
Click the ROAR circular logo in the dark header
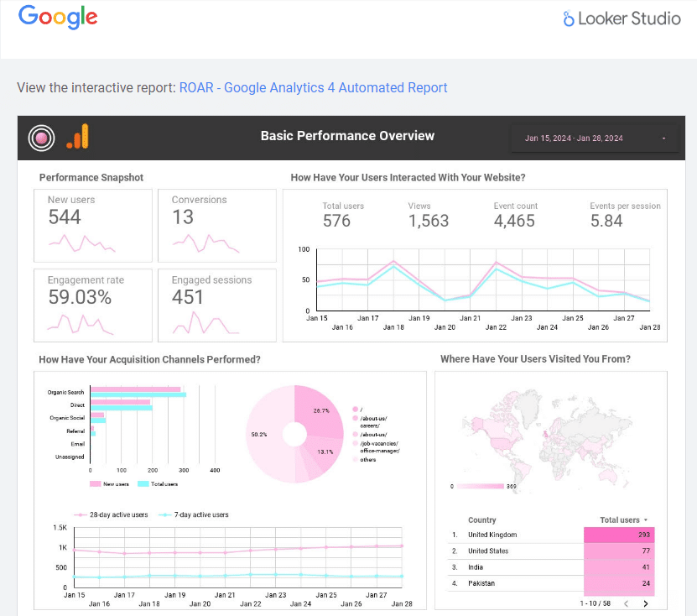[40, 137]
